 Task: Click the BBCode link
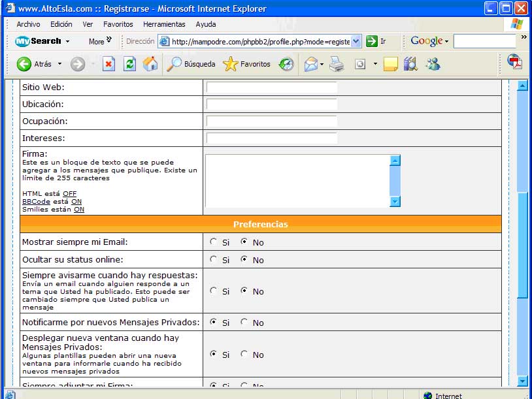tap(36, 202)
